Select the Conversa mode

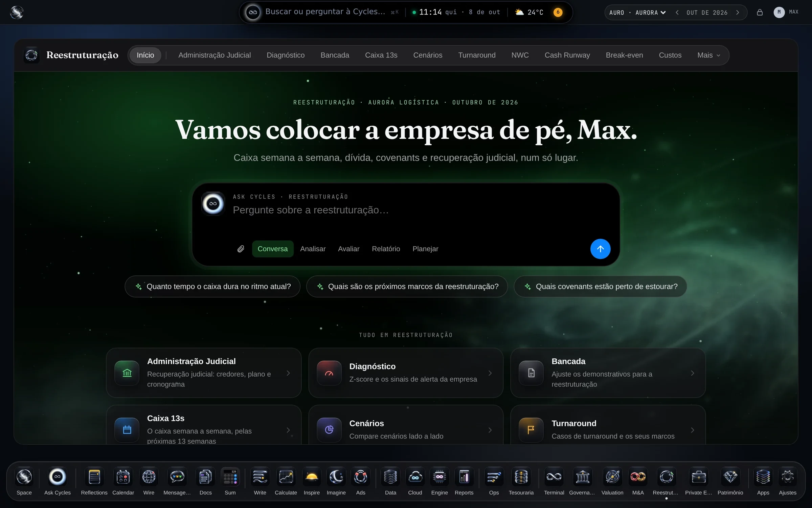[273, 249]
